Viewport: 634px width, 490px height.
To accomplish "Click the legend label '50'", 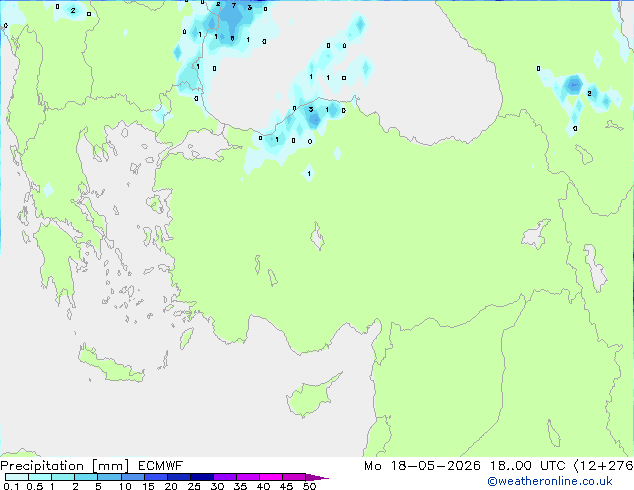I will (x=310, y=486).
